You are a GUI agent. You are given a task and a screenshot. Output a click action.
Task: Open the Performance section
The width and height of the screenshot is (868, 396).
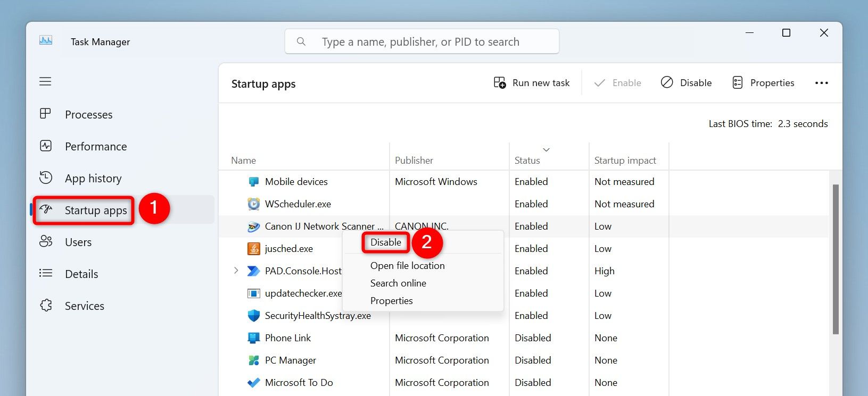(95, 147)
